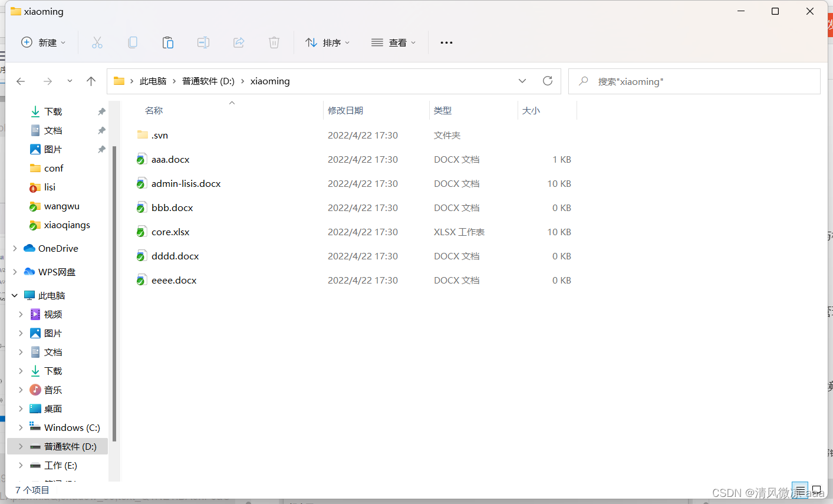
Task: Switch to details view in status bar
Action: (x=800, y=490)
